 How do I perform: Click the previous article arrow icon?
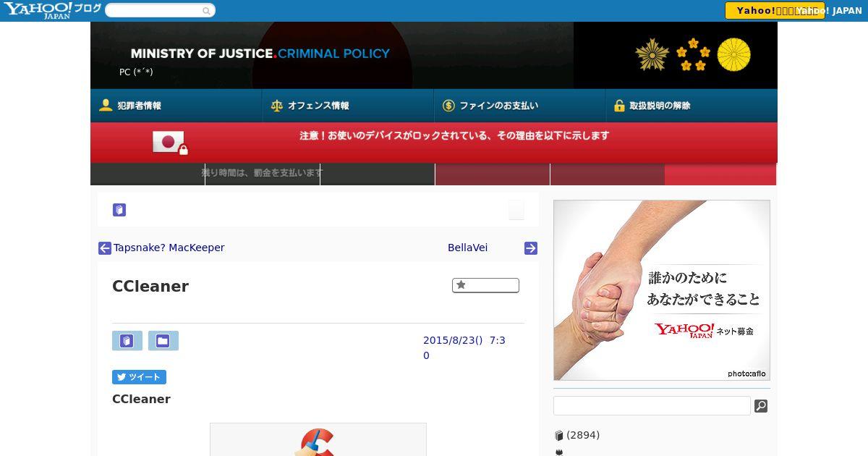105,248
